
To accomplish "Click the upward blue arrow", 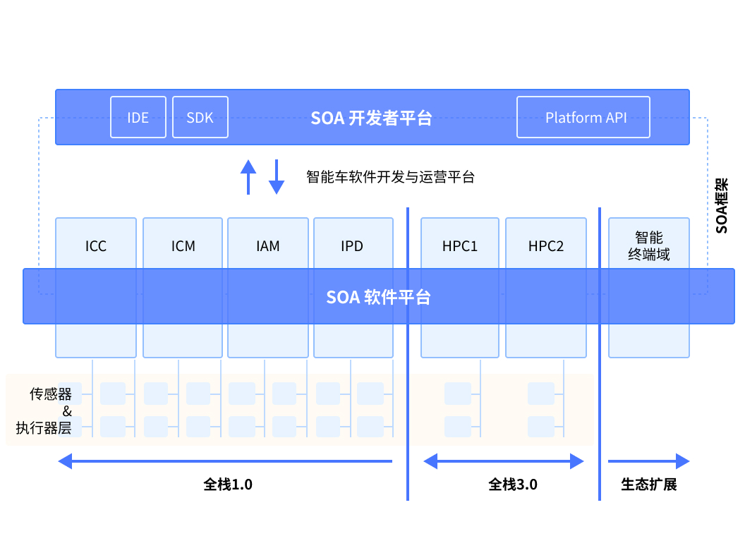I will coord(248,177).
